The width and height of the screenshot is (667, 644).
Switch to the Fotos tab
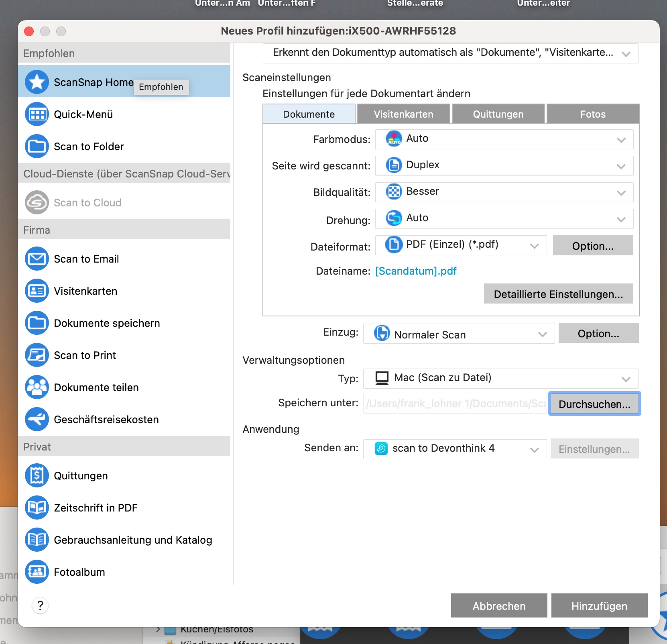tap(592, 114)
